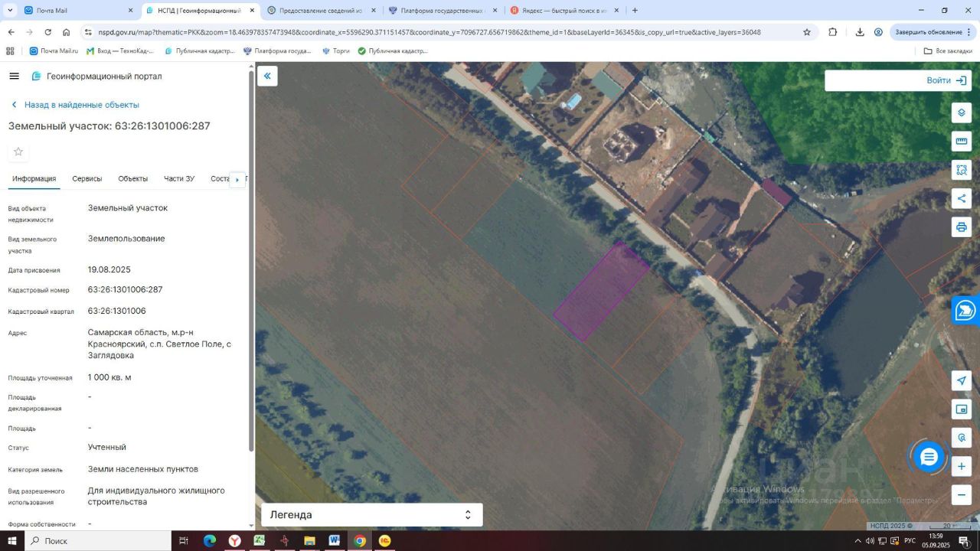Switch keyboard language РУС in tray
This screenshot has width=980, height=551.
910,541
